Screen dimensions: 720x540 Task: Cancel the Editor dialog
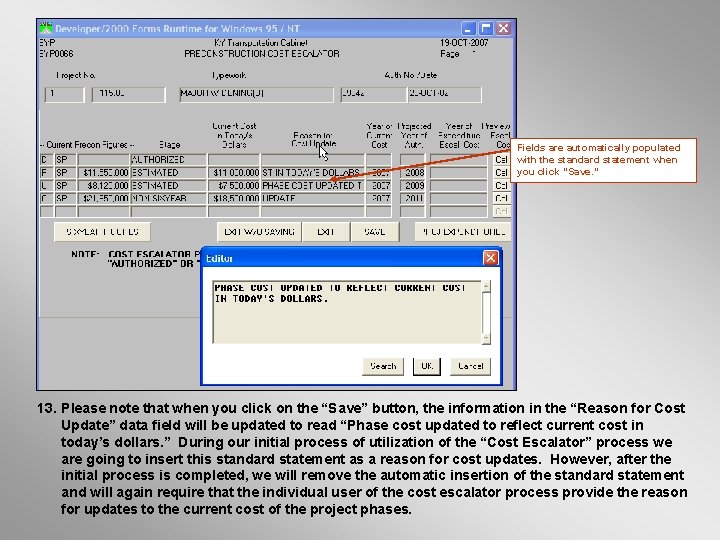click(470, 366)
